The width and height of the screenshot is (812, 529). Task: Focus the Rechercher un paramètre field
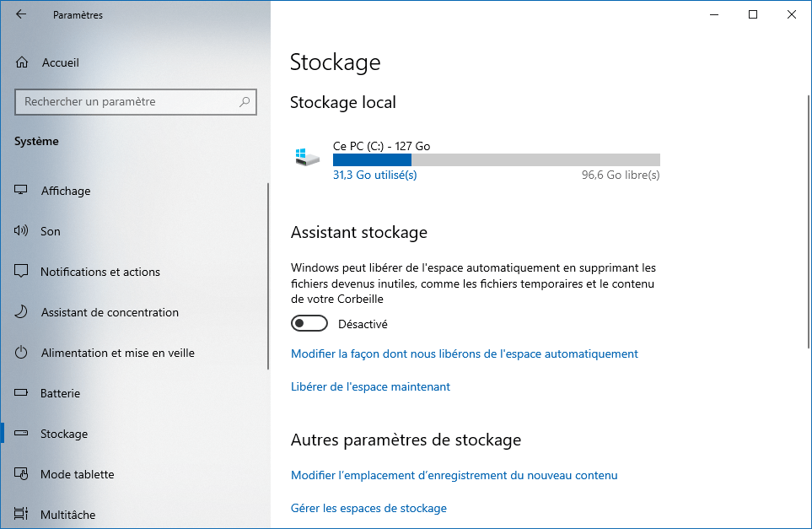coord(136,102)
